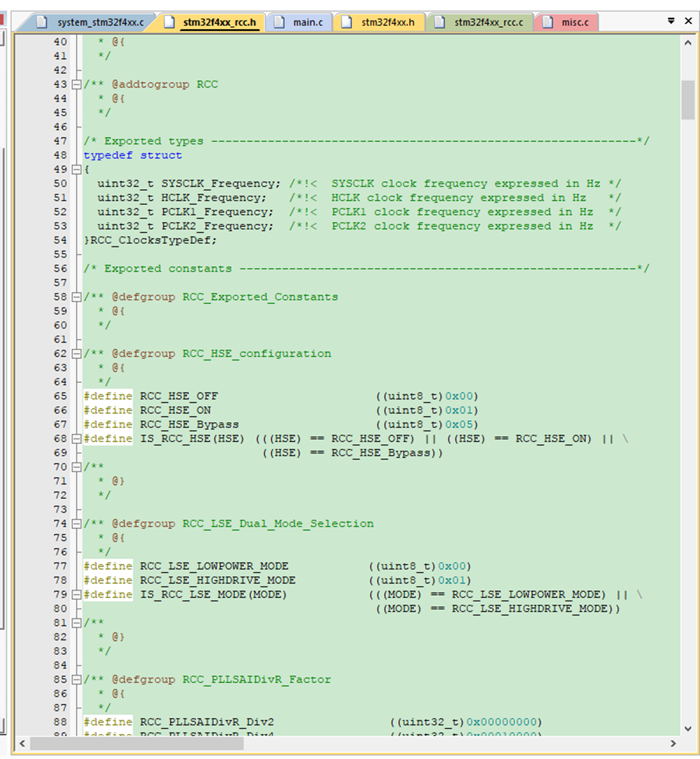Collapse the fold at line 43 @addtogroup RCC
This screenshot has height=759, width=700.
pos(77,84)
